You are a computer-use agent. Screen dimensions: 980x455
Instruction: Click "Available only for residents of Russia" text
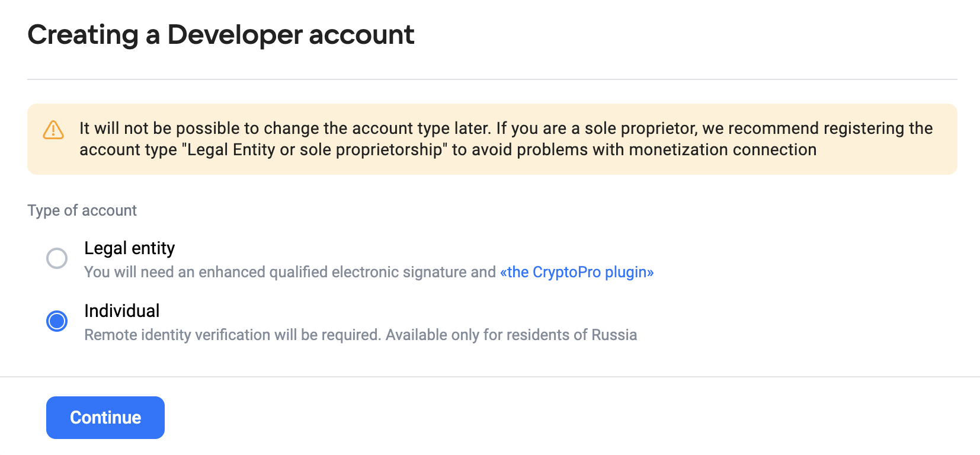click(x=511, y=335)
